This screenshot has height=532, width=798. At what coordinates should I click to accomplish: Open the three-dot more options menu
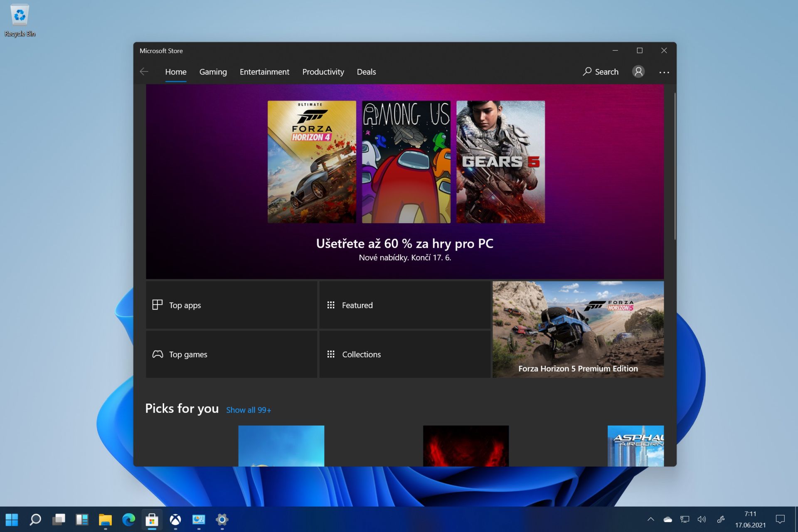click(x=664, y=72)
